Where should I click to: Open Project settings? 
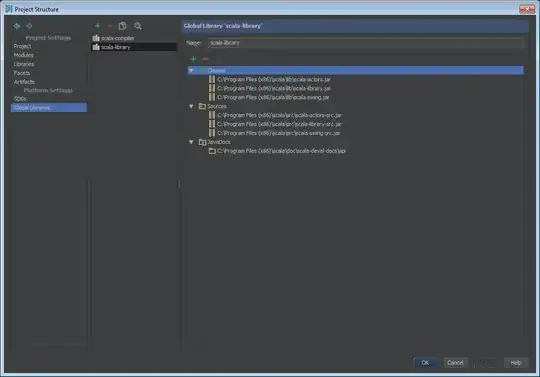(22, 46)
